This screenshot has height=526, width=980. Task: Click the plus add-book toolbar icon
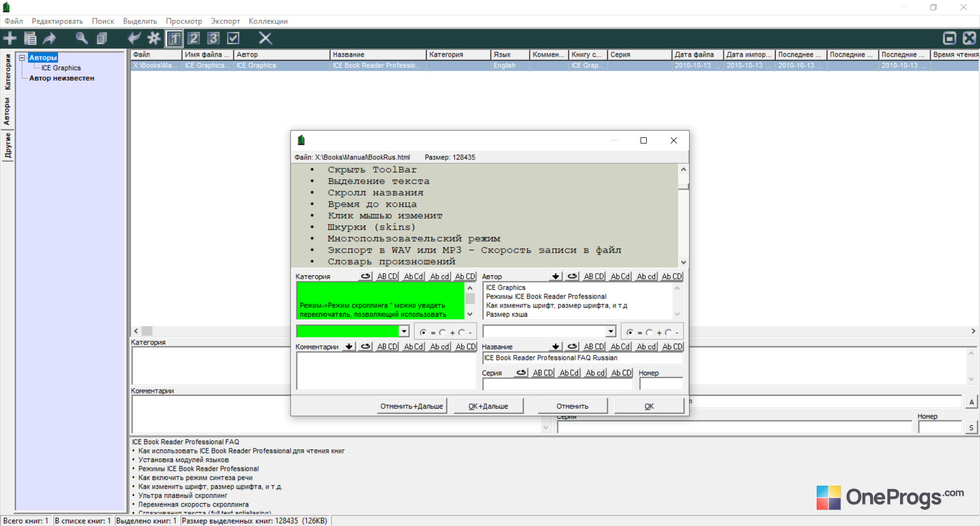pos(10,38)
